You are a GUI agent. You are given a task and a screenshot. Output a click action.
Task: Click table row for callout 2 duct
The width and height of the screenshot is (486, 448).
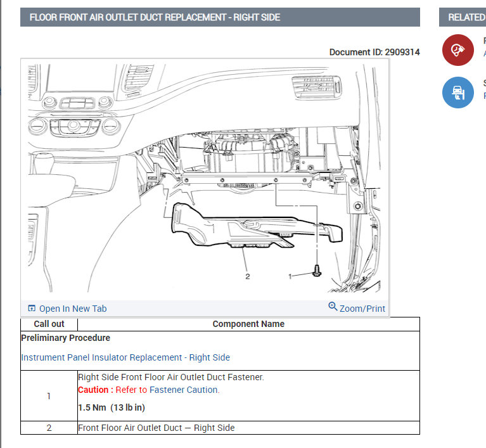coord(220,428)
